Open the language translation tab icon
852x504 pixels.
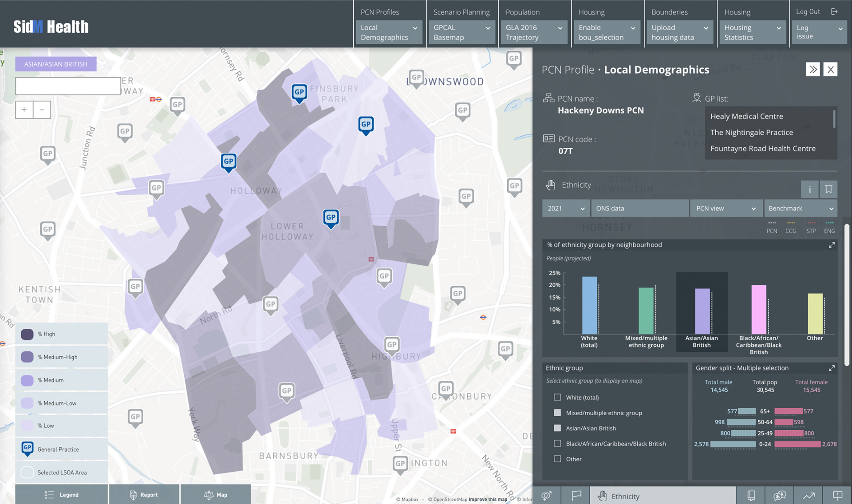[x=780, y=496]
